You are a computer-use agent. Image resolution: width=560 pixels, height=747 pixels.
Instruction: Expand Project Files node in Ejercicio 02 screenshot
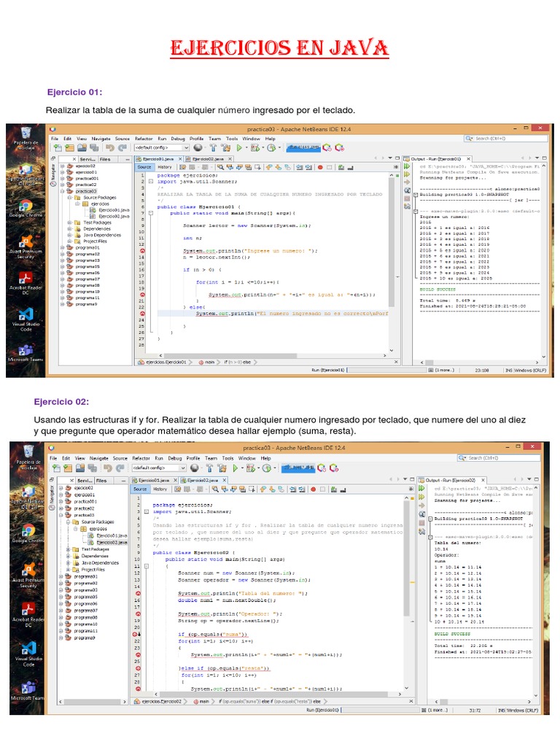(x=68, y=570)
